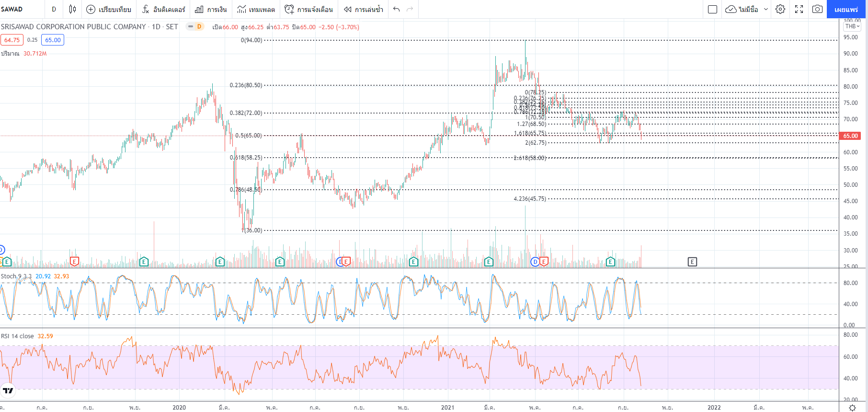The image size is (868, 412).
Task: Select the SRISAWAD CORPORATION title legend
Action: [89, 27]
